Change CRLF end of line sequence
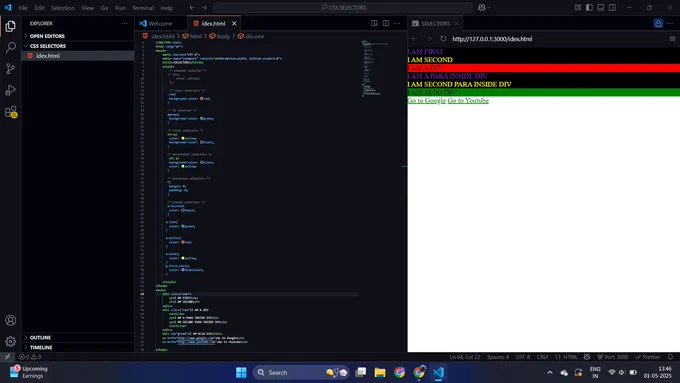The width and height of the screenshot is (680, 383). click(x=543, y=357)
